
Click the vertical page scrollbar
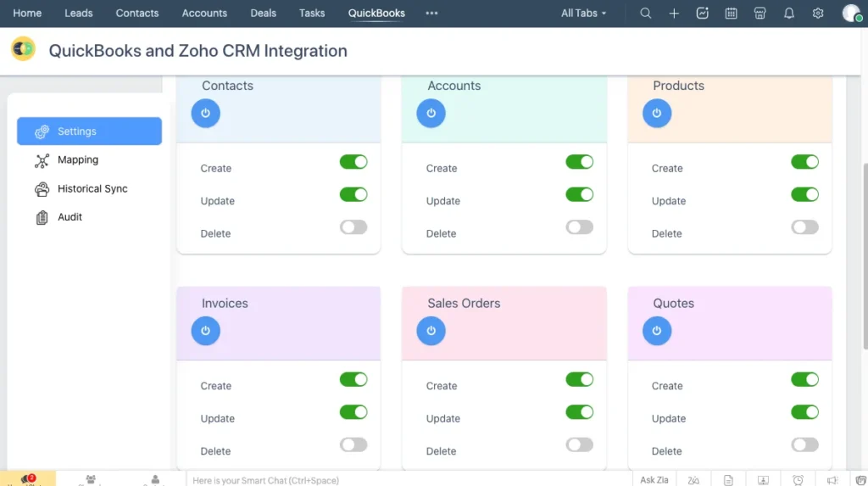(x=865, y=256)
